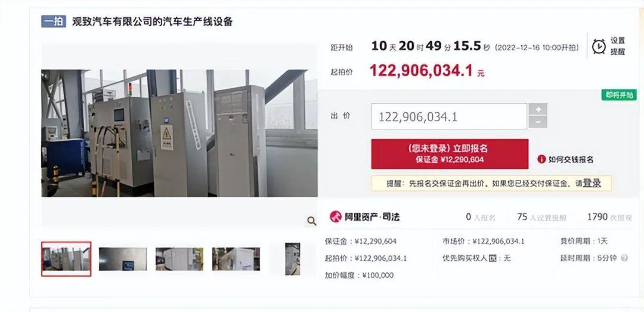
Task: Select the first thumbnail with red border
Action: [x=66, y=259]
